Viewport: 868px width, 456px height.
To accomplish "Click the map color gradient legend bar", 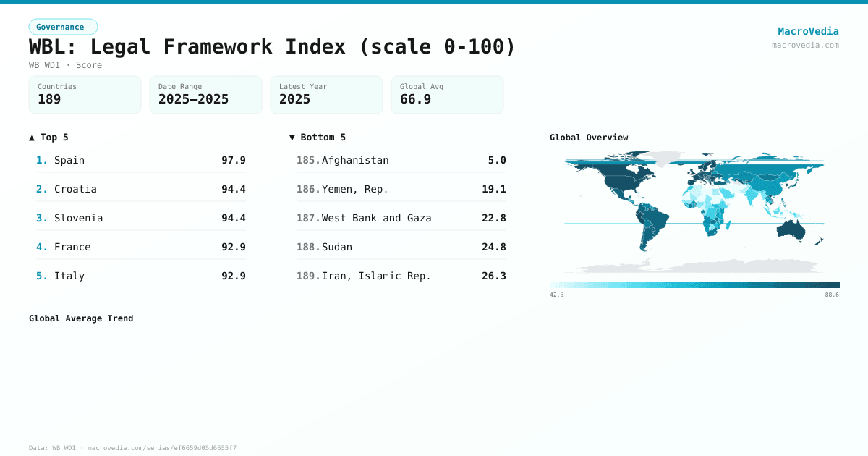I will 694,285.
